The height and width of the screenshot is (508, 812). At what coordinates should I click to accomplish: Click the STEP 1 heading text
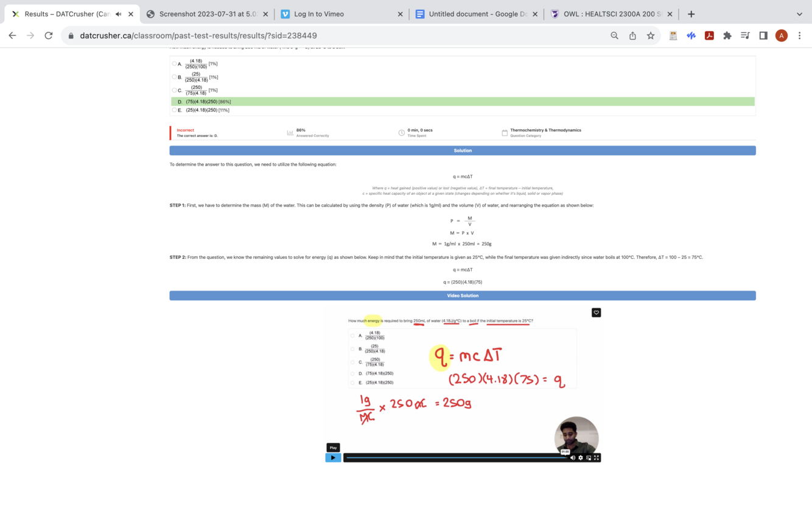coord(178,205)
